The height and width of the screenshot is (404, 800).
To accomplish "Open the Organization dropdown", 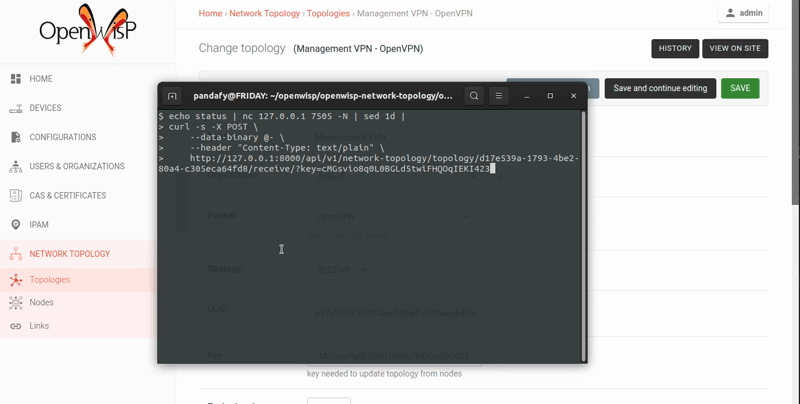I will [x=391, y=176].
